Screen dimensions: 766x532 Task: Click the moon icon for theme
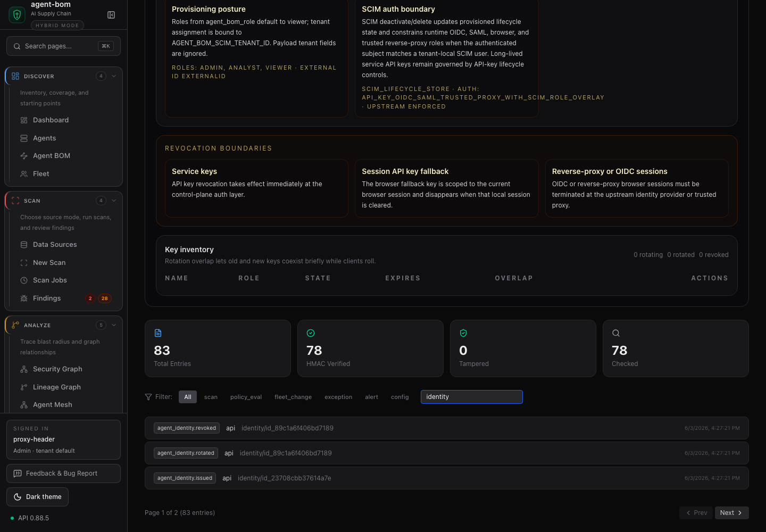pos(18,497)
